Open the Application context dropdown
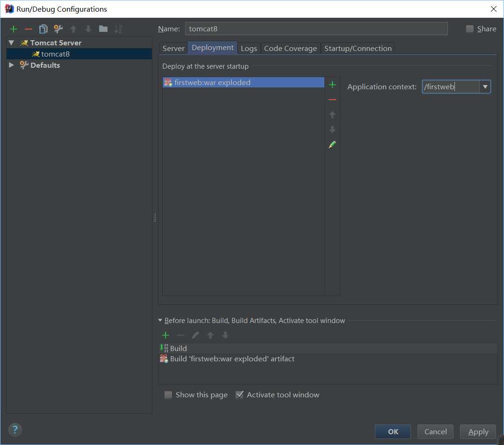504x445 pixels. (x=485, y=87)
